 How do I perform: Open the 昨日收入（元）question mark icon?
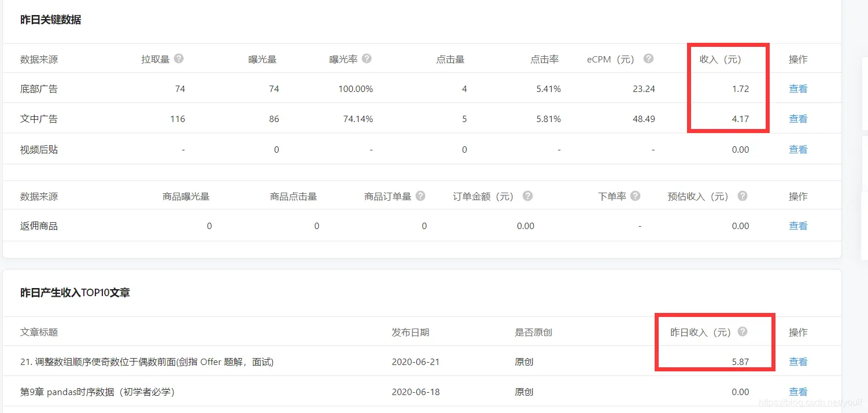coord(743,331)
